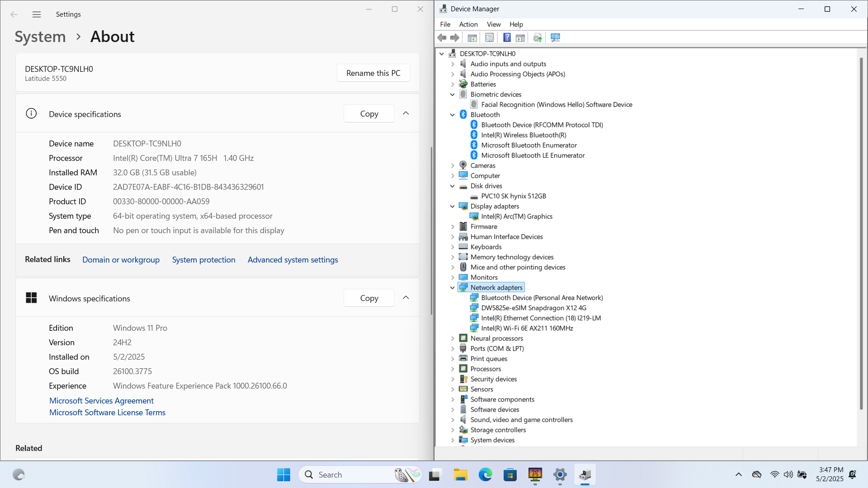Select the Bluetooth category icon in device tree
Screen dimensions: 868x488
click(x=463, y=114)
